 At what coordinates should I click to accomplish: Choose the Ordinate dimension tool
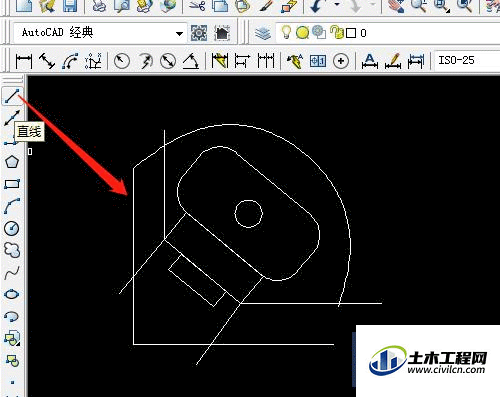pos(93,61)
